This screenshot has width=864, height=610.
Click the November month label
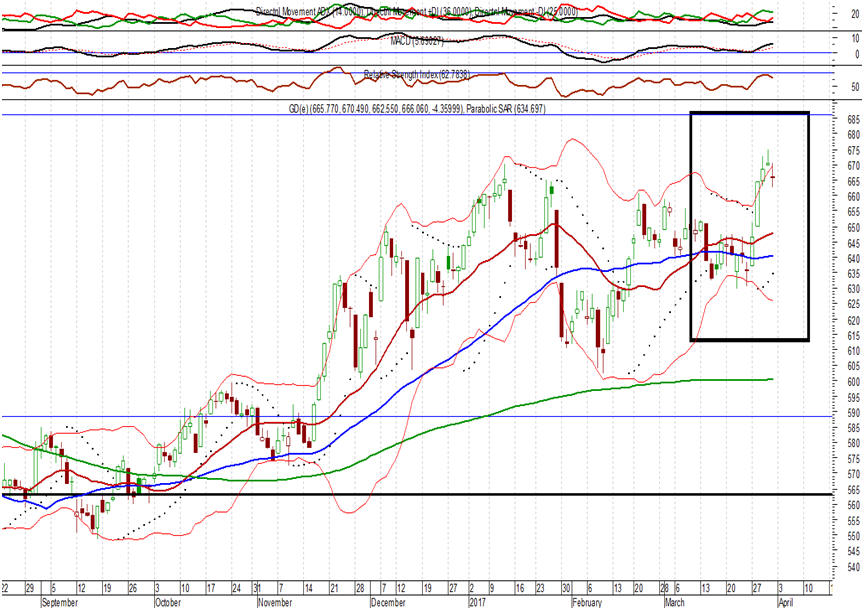pyautogui.click(x=274, y=602)
